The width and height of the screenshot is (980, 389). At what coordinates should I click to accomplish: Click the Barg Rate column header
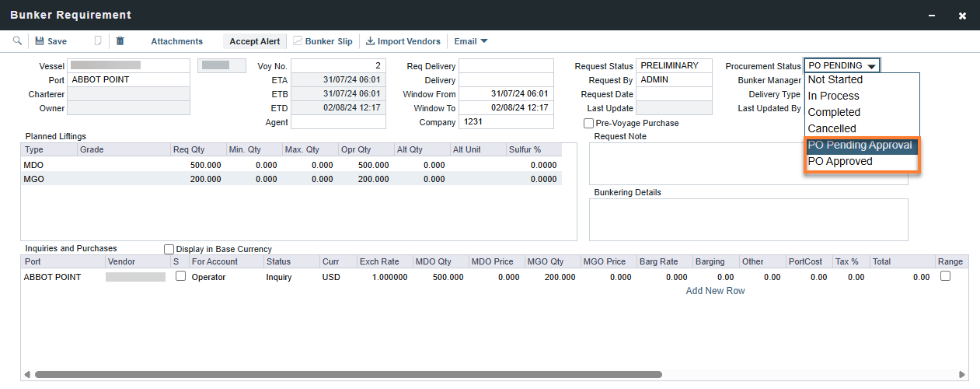pyautogui.click(x=664, y=261)
